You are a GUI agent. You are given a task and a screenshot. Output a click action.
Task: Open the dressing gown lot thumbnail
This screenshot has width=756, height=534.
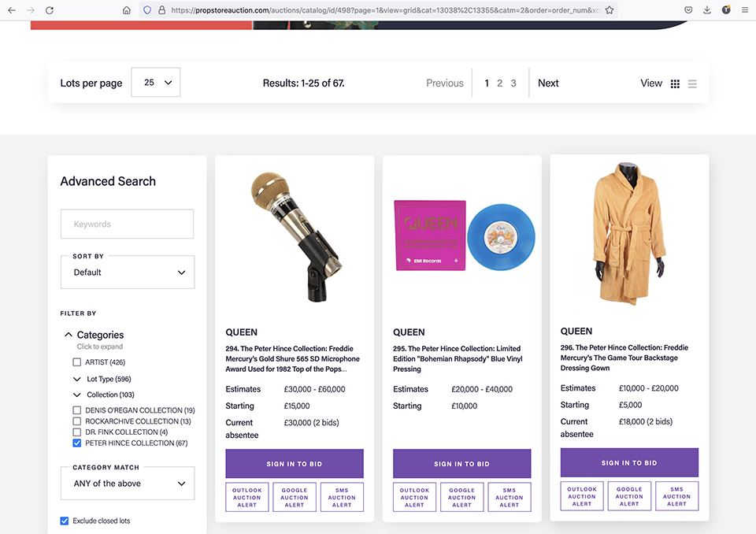point(628,235)
